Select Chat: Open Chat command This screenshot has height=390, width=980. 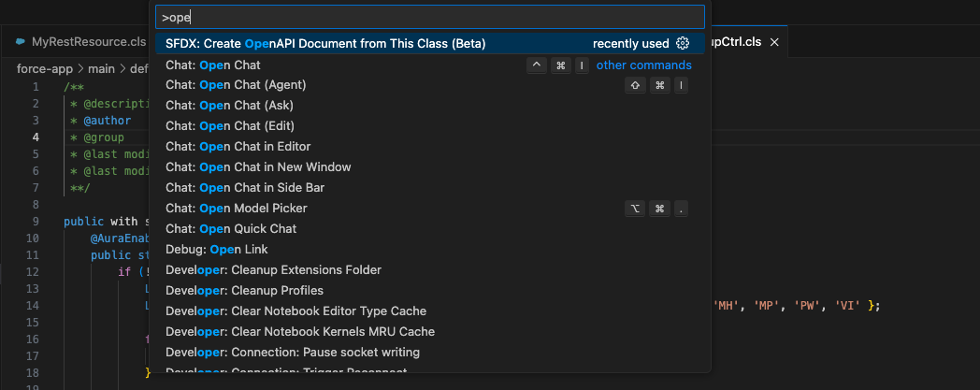430,65
